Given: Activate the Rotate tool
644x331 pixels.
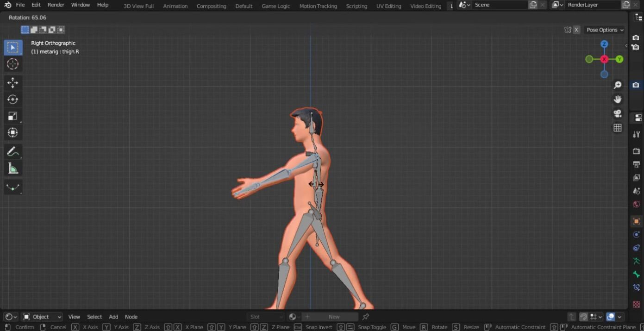Looking at the screenshot, I should (x=13, y=100).
